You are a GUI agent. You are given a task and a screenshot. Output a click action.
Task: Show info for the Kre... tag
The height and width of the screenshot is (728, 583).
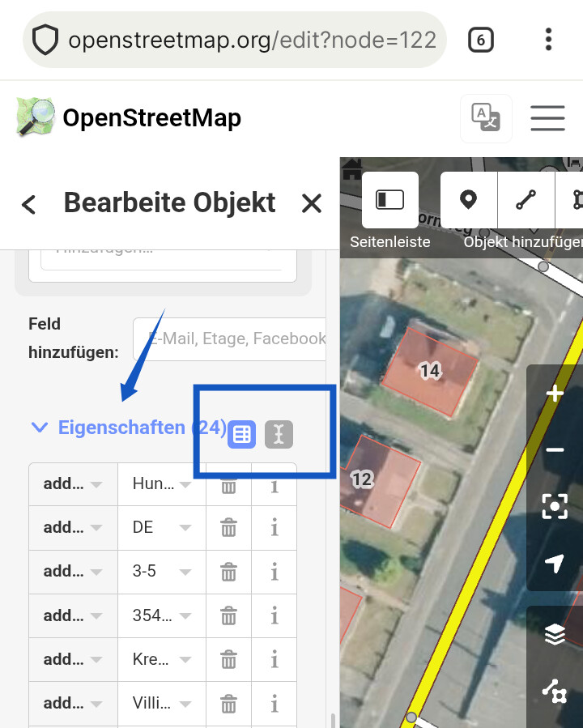[274, 660]
